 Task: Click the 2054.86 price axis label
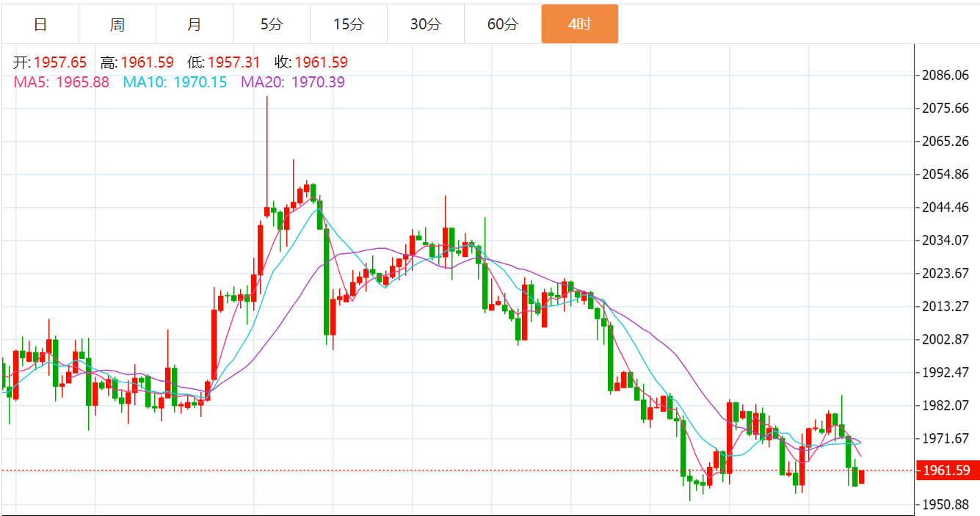946,174
